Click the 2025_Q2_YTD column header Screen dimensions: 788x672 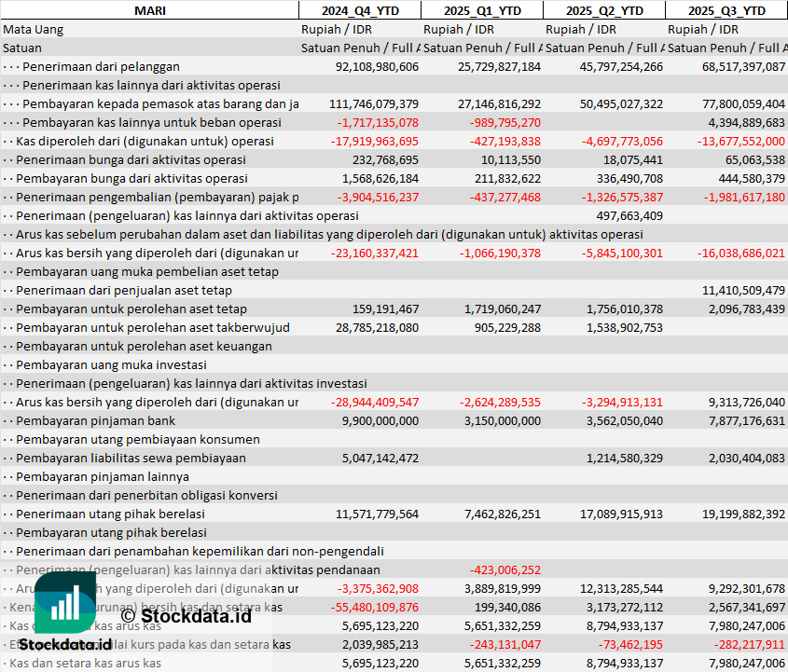click(604, 10)
